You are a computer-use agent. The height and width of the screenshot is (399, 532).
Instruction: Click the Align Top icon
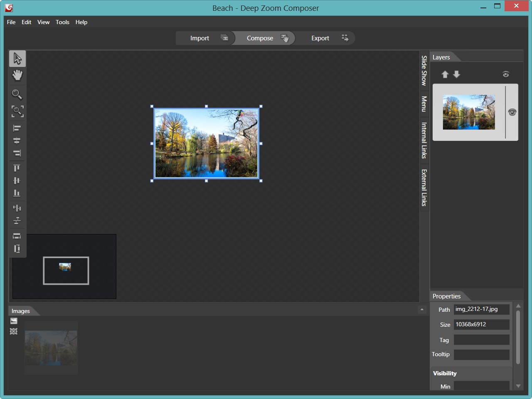[17, 168]
